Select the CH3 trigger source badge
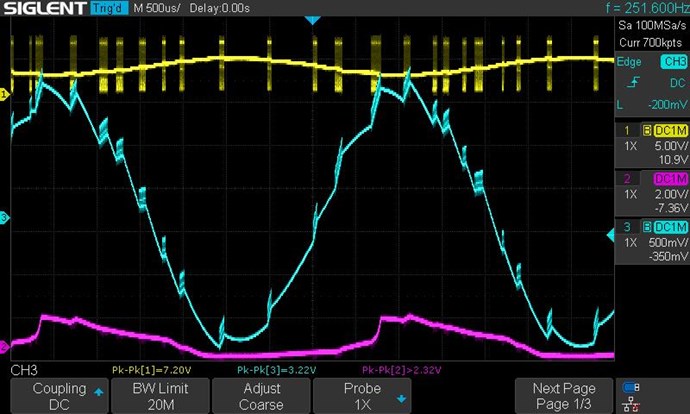Screen dimensions: 690x414 (x=673, y=62)
